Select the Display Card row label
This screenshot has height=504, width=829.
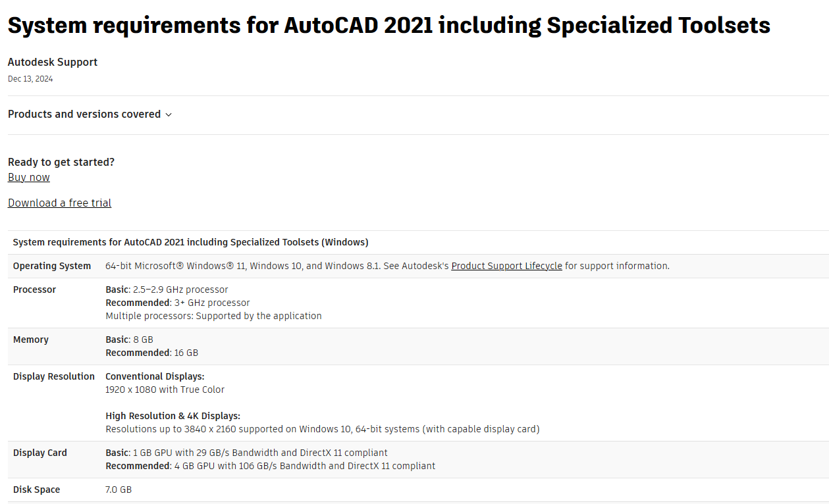[x=40, y=453]
